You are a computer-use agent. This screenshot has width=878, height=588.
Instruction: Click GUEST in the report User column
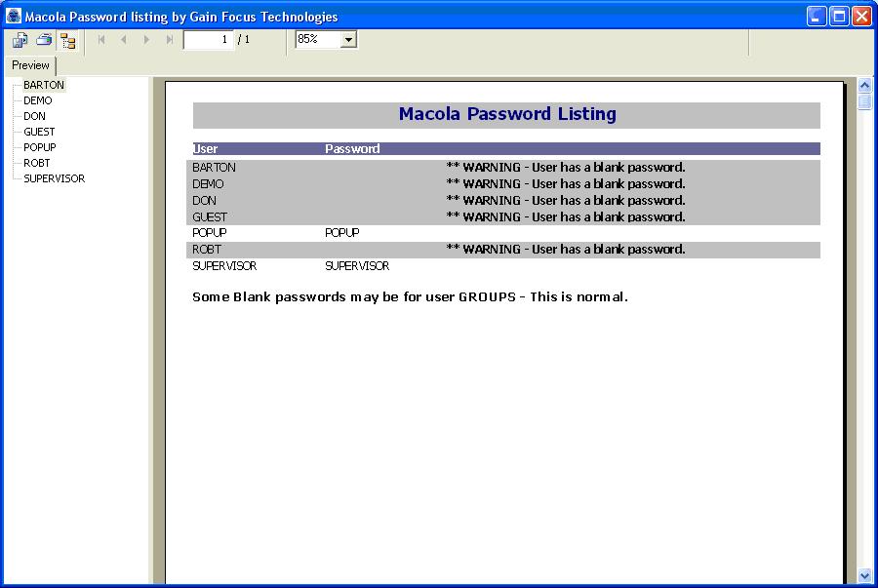(210, 217)
